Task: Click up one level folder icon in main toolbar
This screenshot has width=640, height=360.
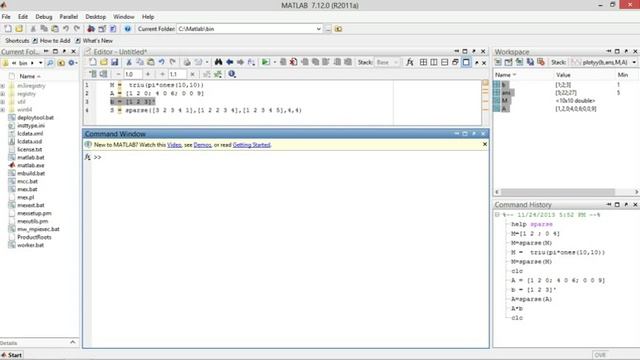Action: pos(338,29)
